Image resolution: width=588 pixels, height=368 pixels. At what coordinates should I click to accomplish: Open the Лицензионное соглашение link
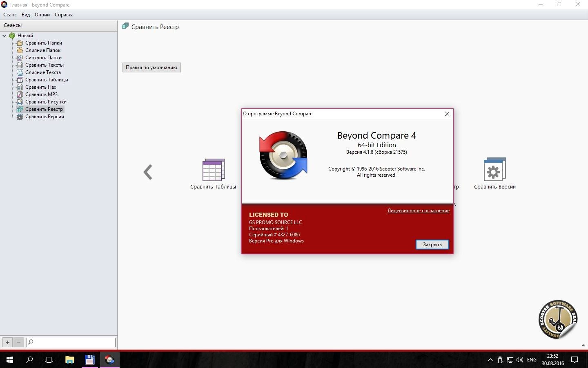point(419,211)
